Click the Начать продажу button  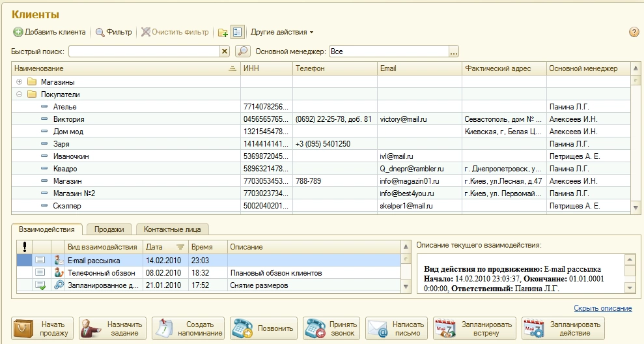[x=41, y=328]
